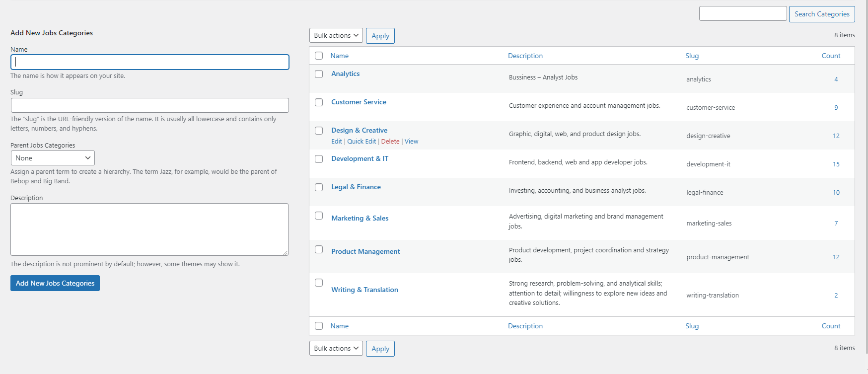The image size is (868, 374).
Task: Check the select-all box in table header
Action: point(319,56)
